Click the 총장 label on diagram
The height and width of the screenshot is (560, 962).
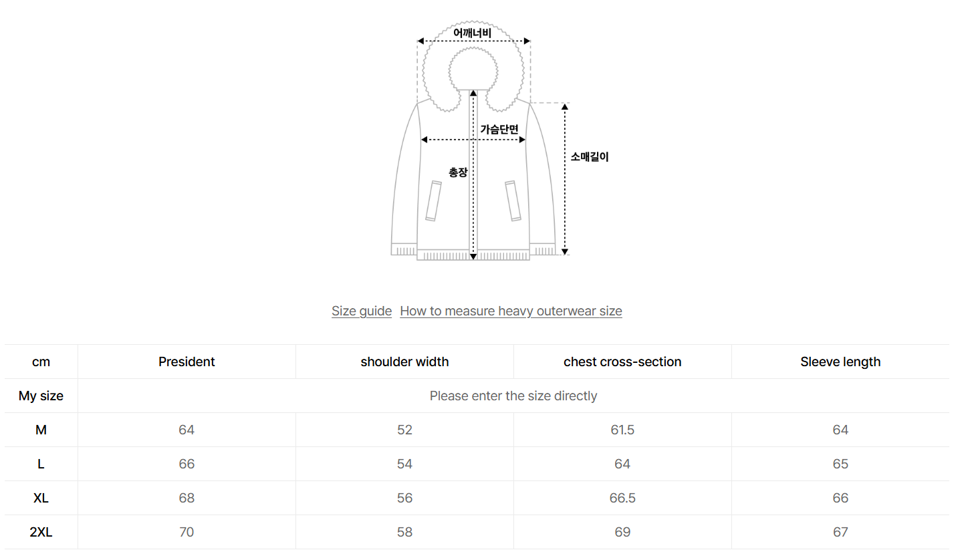pos(458,172)
